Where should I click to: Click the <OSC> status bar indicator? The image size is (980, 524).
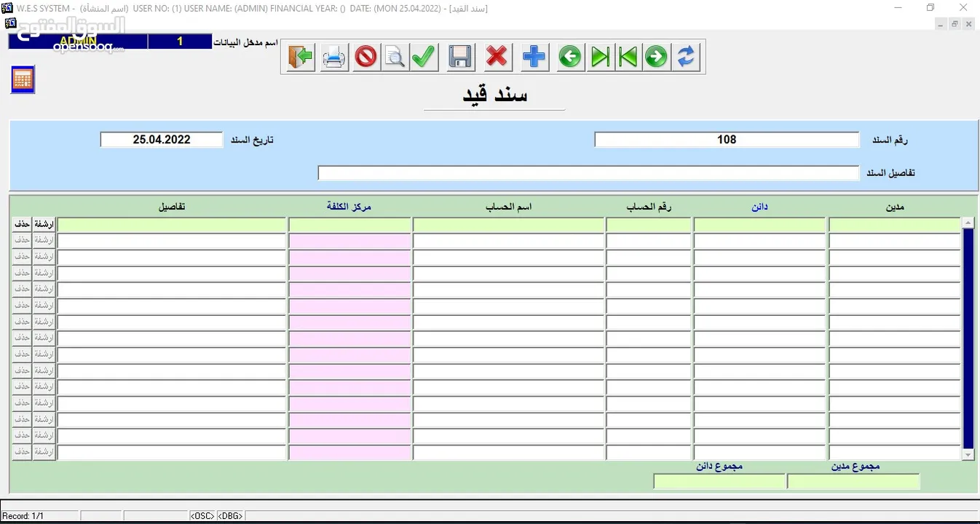coord(202,516)
